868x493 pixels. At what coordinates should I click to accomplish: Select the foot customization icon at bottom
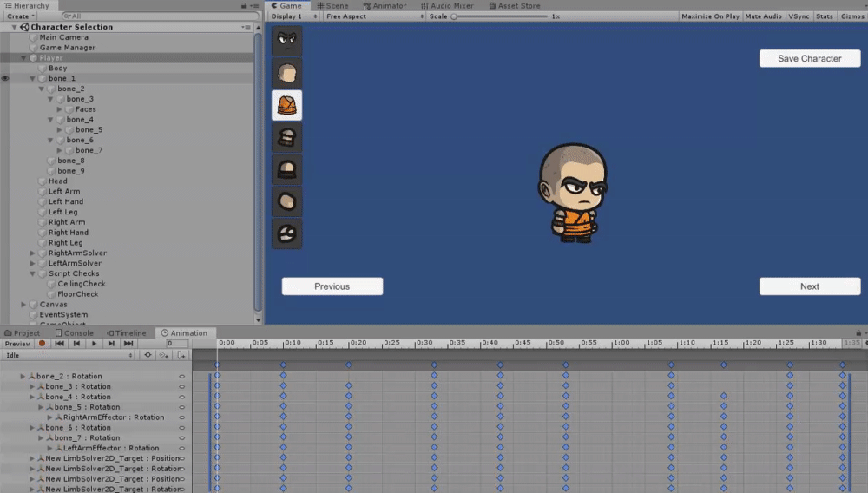(286, 233)
